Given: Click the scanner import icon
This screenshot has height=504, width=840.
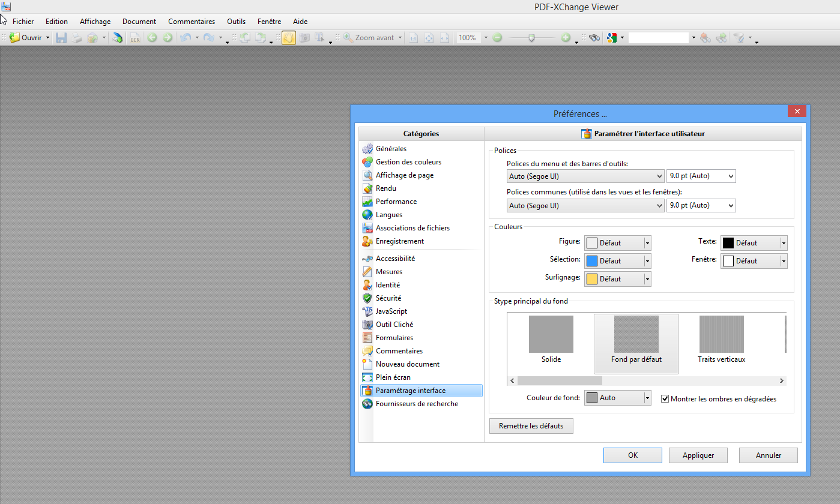Looking at the screenshot, I should 118,38.
